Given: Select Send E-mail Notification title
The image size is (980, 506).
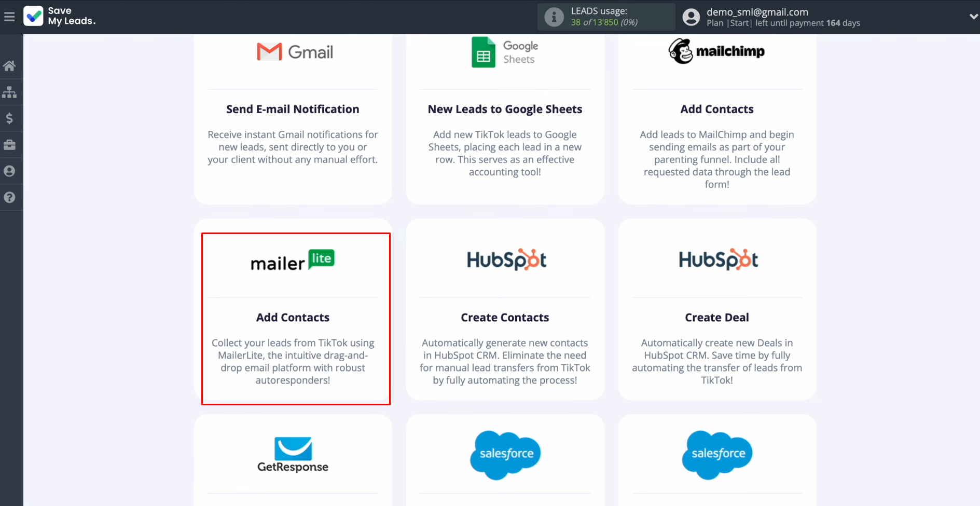Looking at the screenshot, I should (x=293, y=109).
